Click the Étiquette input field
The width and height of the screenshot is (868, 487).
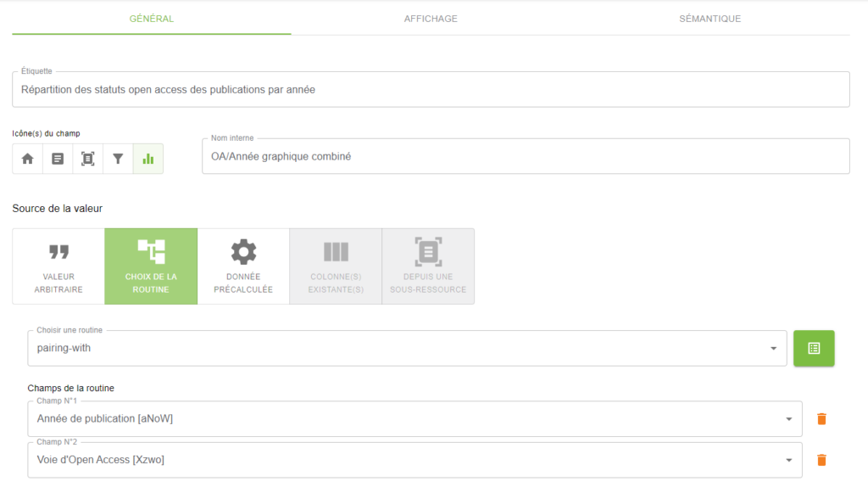[x=431, y=89]
